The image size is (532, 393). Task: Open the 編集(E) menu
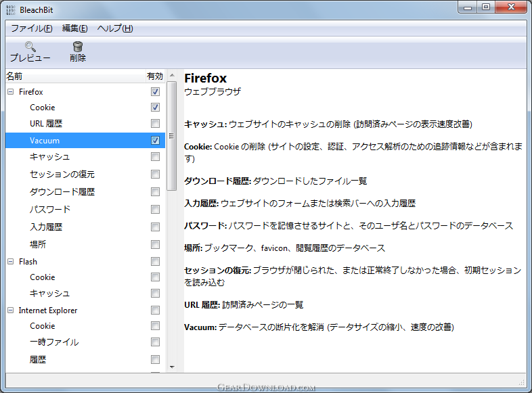[x=74, y=28]
